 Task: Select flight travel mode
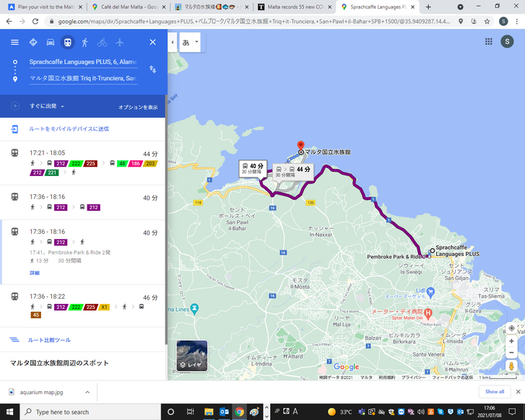(x=120, y=42)
